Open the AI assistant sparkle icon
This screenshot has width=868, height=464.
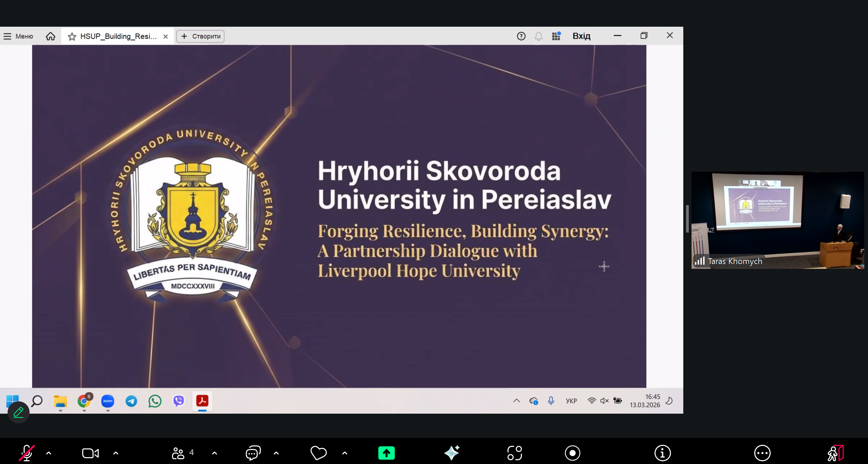point(452,453)
